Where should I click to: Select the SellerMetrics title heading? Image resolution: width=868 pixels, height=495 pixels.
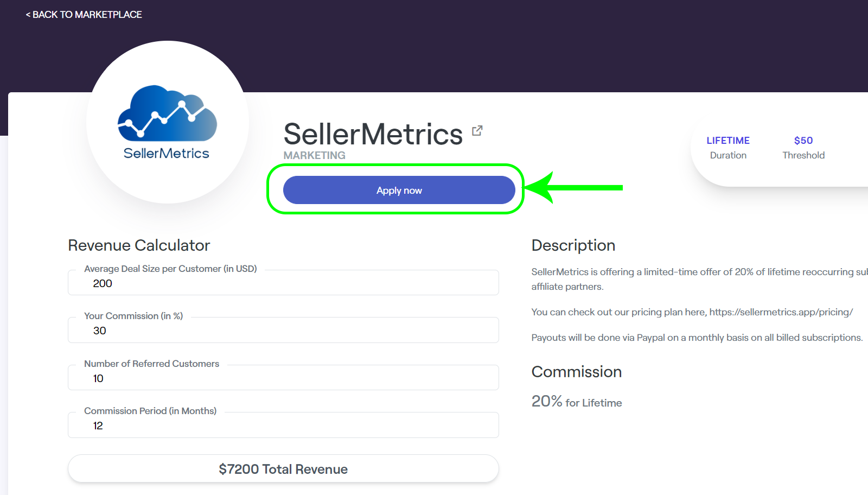coord(373,134)
